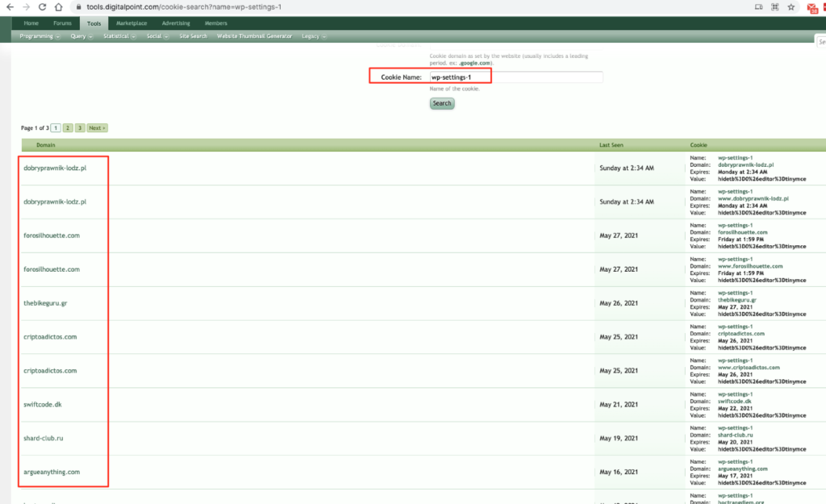
Task: Focus the Cookie Name input field
Action: tap(515, 77)
